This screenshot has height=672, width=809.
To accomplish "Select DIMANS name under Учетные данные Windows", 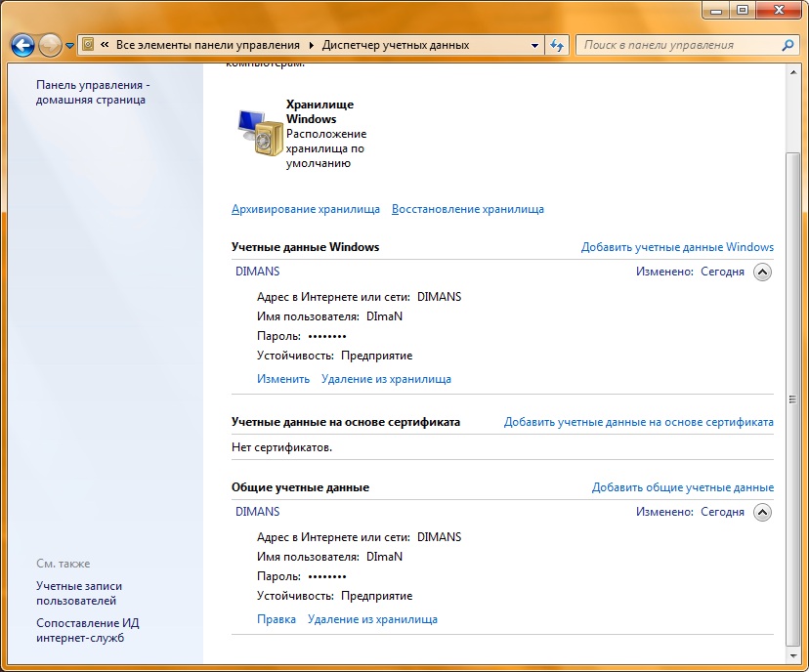I will 258,272.
